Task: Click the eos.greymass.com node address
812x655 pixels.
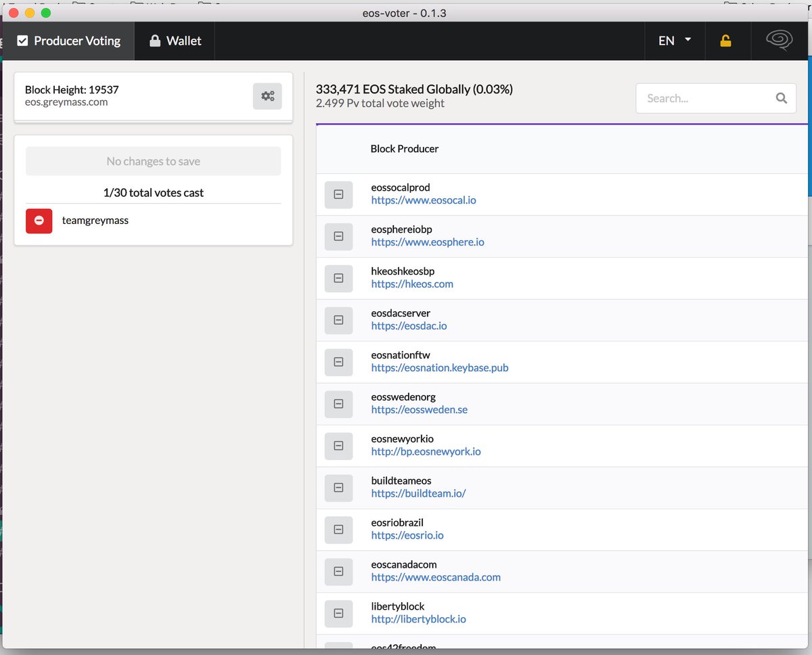Action: click(66, 102)
